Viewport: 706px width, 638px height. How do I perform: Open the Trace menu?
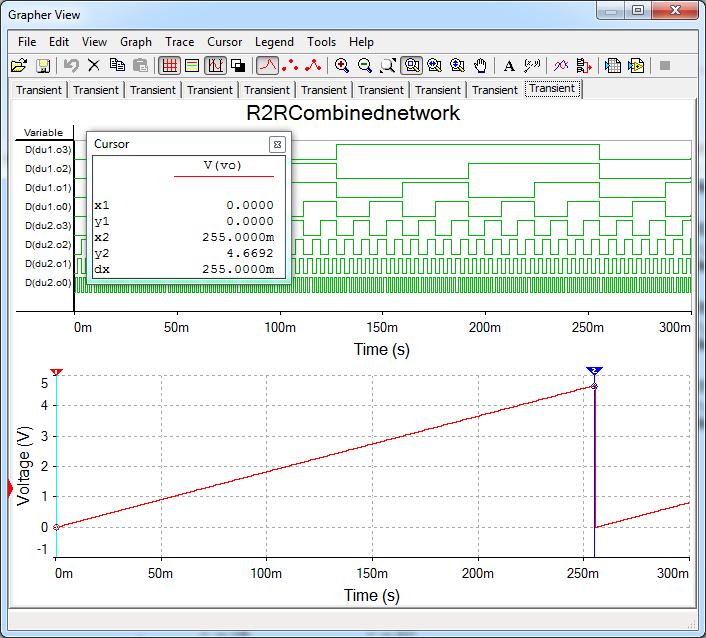tap(180, 42)
